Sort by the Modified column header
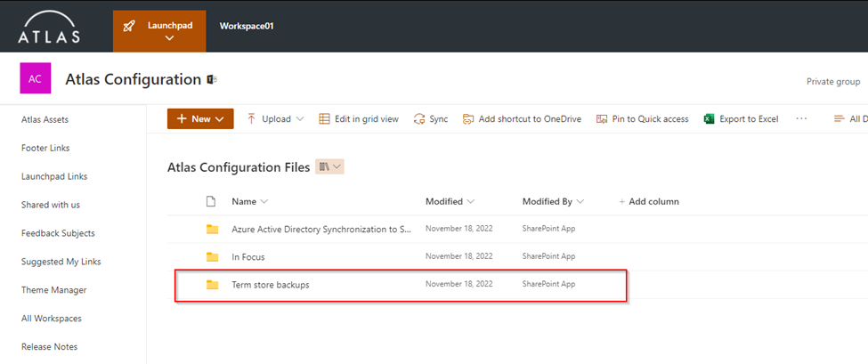Screen dimensions: 868x364 tap(450, 202)
